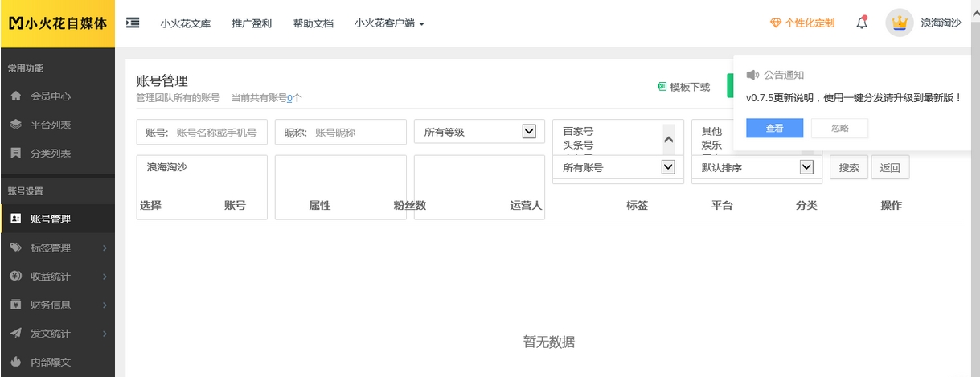Click the 搜索 button

849,167
